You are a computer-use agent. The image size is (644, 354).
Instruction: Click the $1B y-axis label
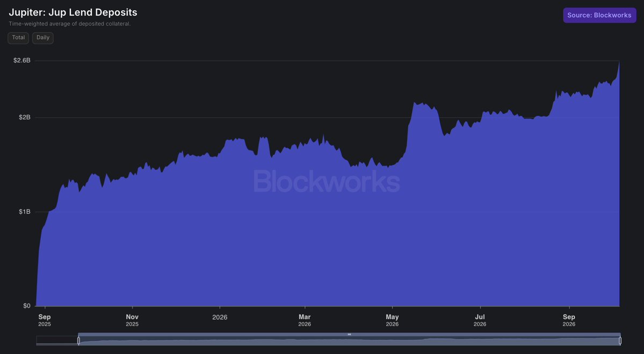click(x=25, y=212)
